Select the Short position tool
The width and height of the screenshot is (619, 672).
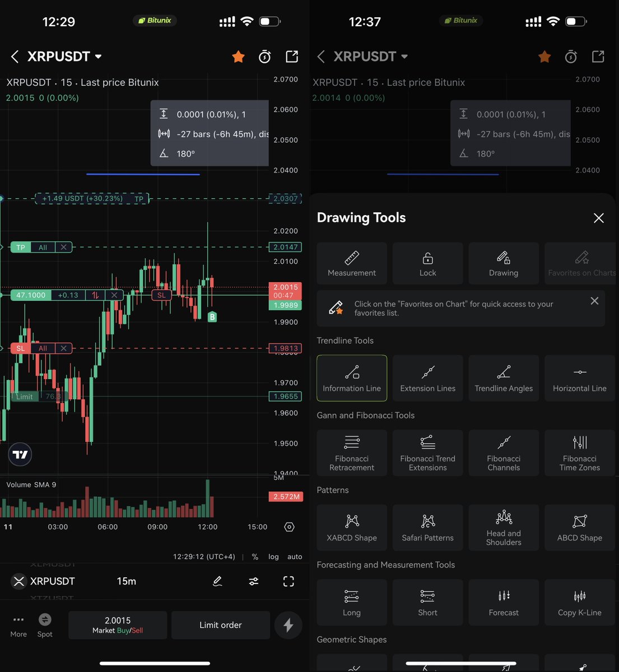pyautogui.click(x=428, y=603)
